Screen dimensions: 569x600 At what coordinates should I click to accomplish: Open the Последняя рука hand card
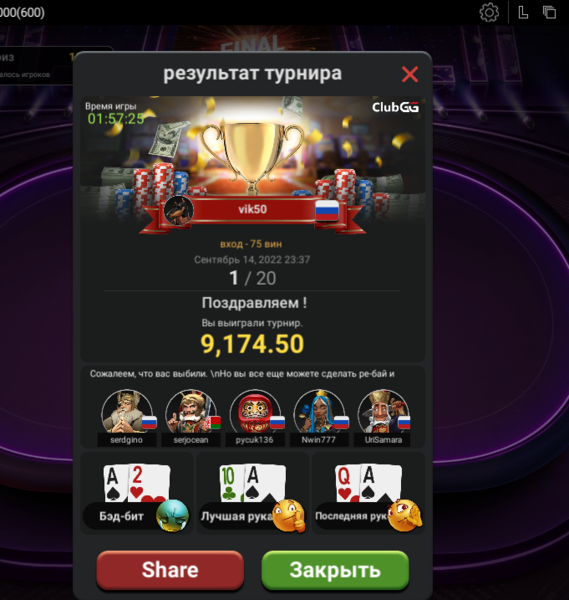point(368,494)
